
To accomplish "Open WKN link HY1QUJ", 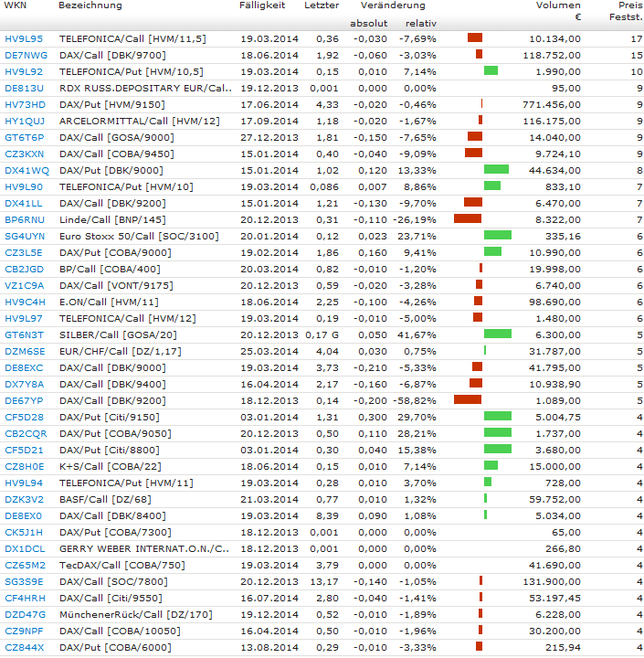I will [x=25, y=122].
